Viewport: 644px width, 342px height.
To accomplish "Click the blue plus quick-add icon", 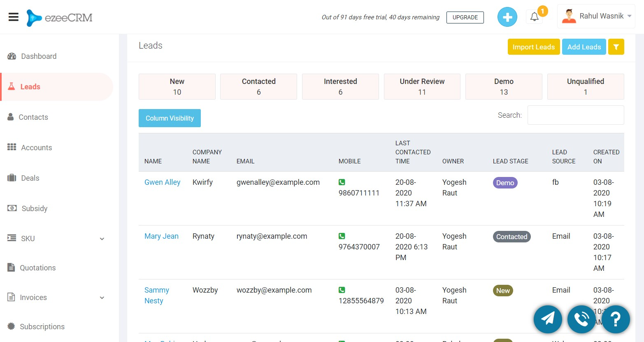I will click(x=507, y=17).
